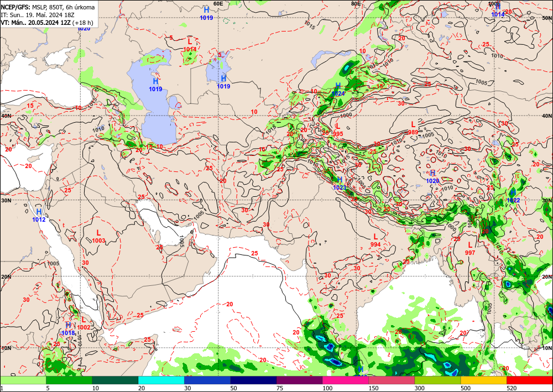
Task: Click the valid time 'VT: Mán.. 20.05.2024 12Z'
Action: coord(35,23)
